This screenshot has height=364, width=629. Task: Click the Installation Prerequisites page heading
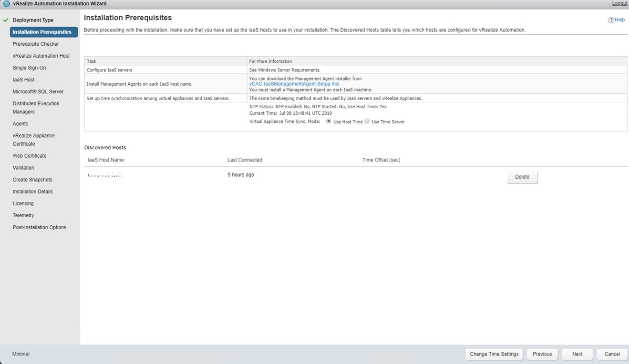pyautogui.click(x=128, y=18)
